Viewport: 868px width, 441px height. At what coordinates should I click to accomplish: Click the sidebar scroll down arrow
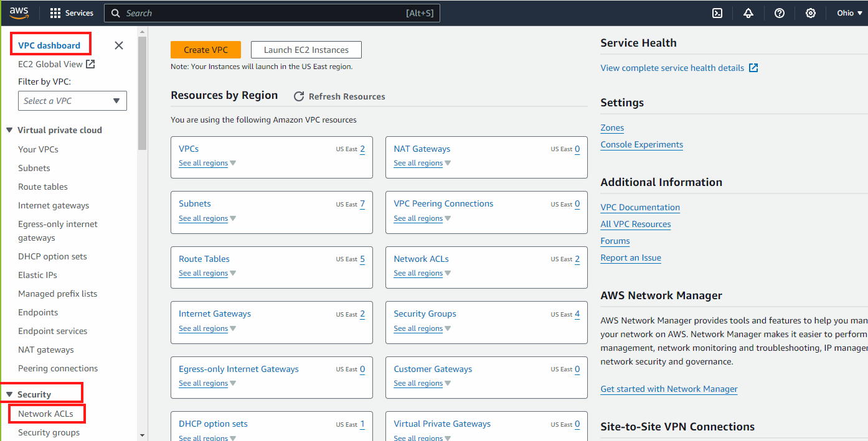(x=142, y=435)
